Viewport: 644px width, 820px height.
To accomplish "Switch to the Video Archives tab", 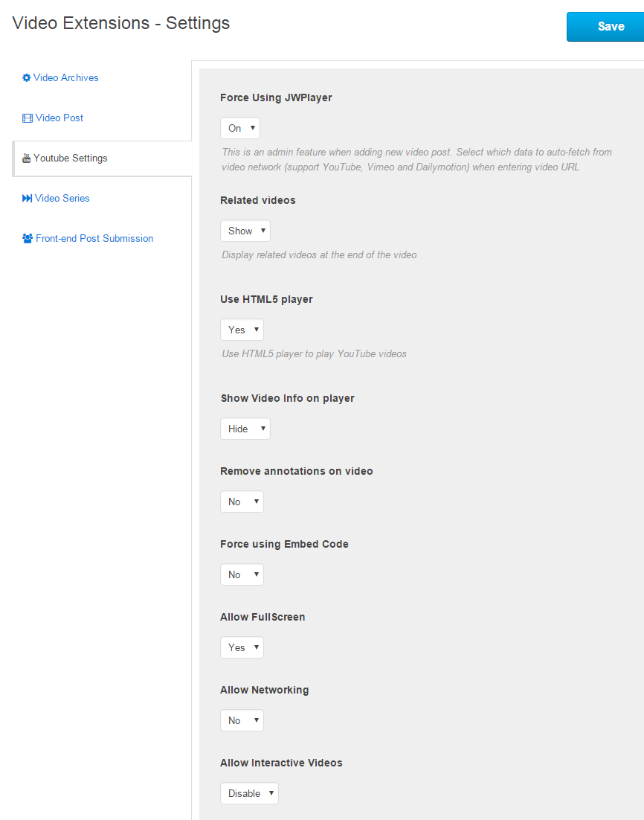I will (x=66, y=78).
